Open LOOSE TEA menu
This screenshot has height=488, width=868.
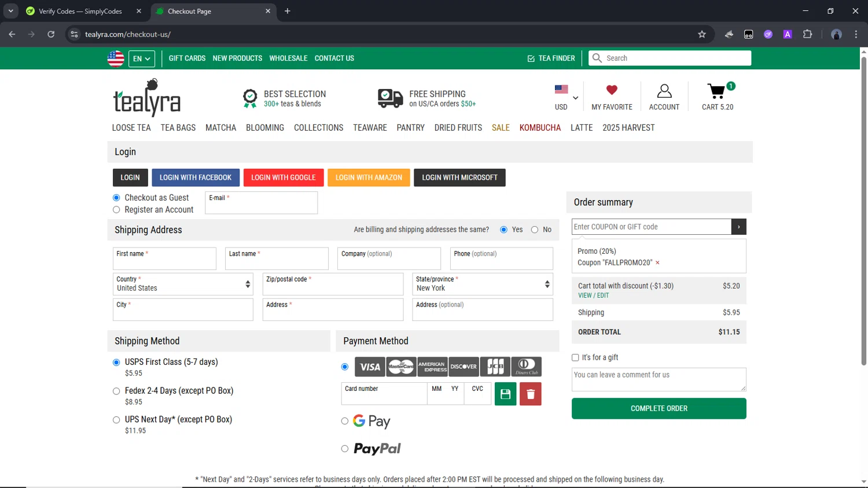pos(131,128)
